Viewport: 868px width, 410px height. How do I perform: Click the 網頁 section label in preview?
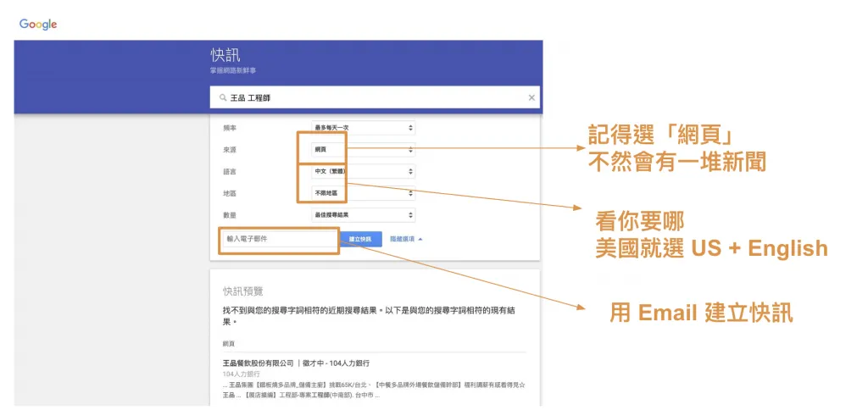[229, 344]
